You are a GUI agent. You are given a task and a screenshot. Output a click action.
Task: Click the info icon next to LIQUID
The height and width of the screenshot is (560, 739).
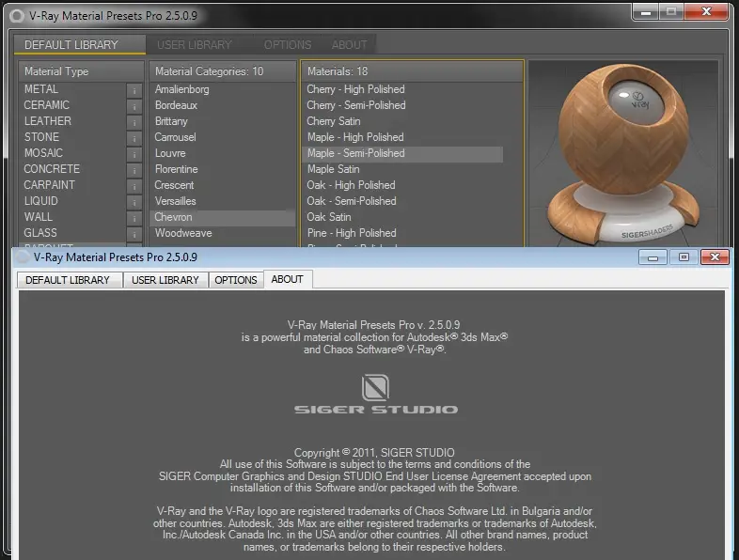(x=134, y=202)
